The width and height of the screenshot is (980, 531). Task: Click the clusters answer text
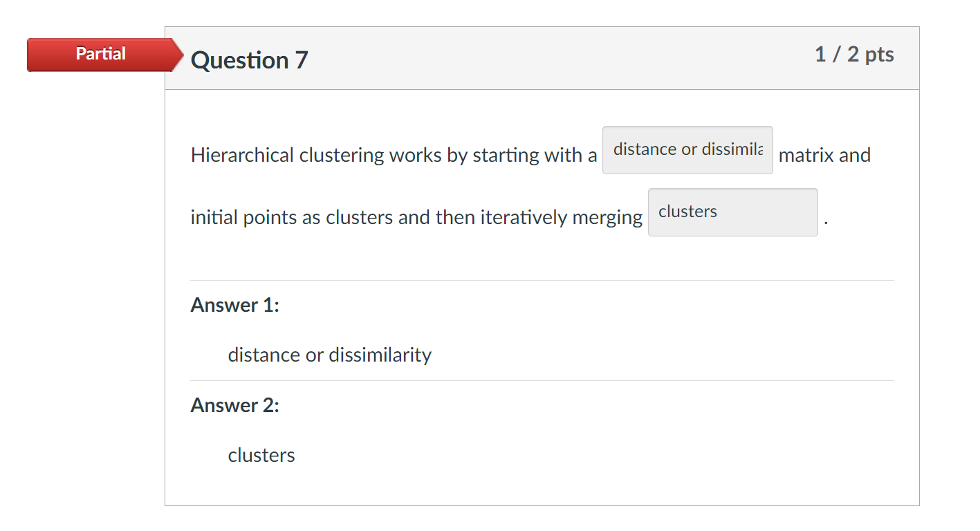click(x=261, y=454)
